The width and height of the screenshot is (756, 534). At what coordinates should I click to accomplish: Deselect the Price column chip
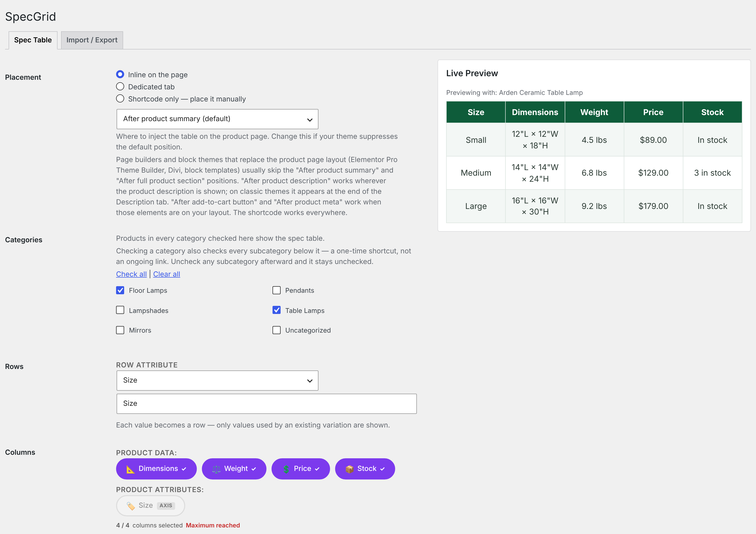pyautogui.click(x=301, y=469)
